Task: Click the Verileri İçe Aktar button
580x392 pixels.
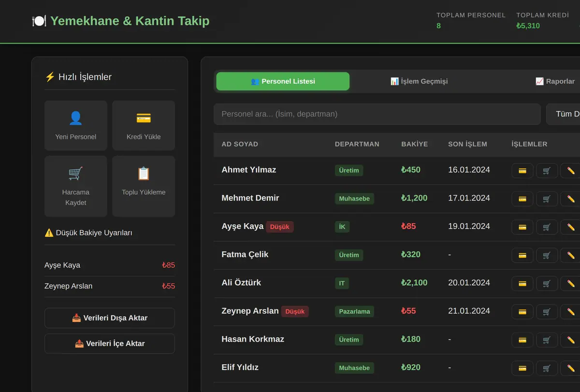Action: [x=110, y=344]
